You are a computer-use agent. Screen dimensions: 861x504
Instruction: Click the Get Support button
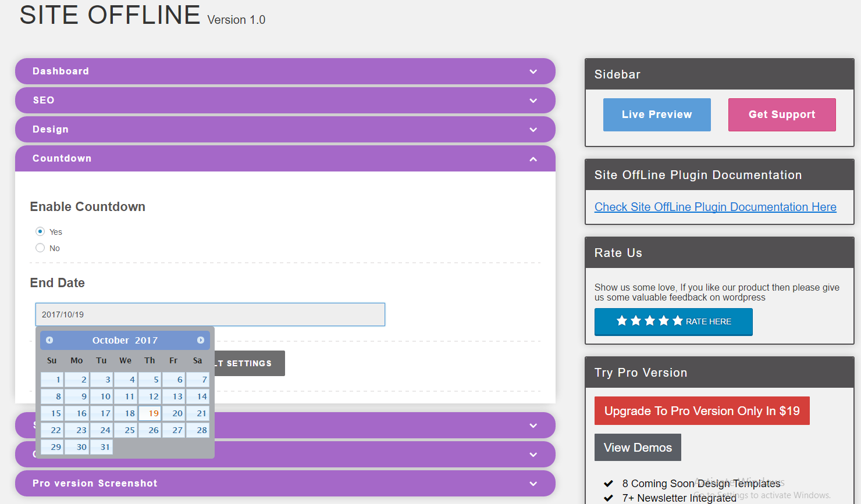[x=782, y=115]
